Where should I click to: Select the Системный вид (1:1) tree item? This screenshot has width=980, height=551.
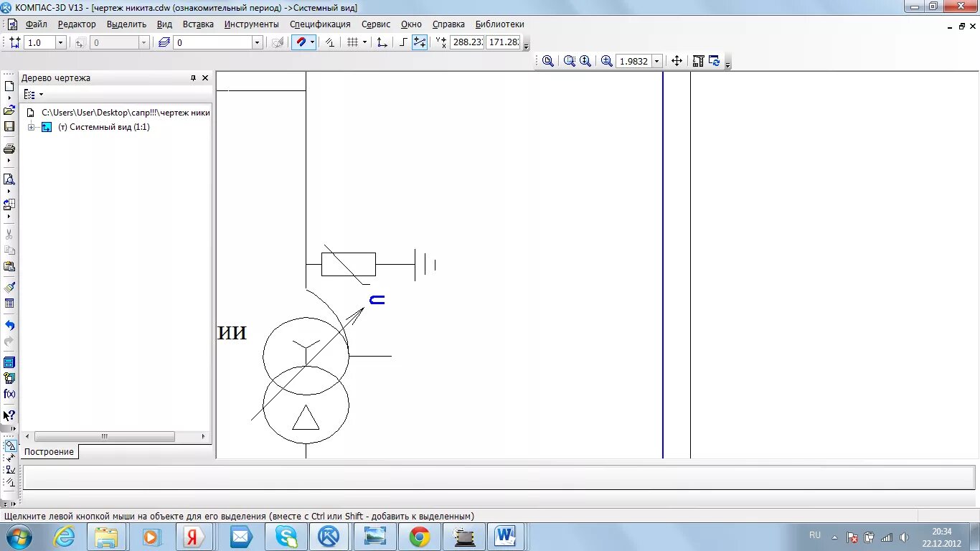click(x=104, y=127)
